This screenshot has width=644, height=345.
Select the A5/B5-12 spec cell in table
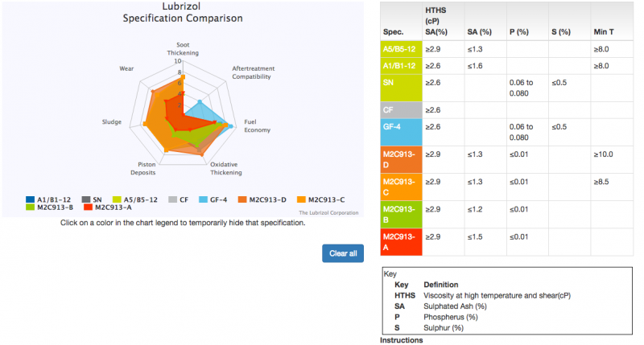401,49
